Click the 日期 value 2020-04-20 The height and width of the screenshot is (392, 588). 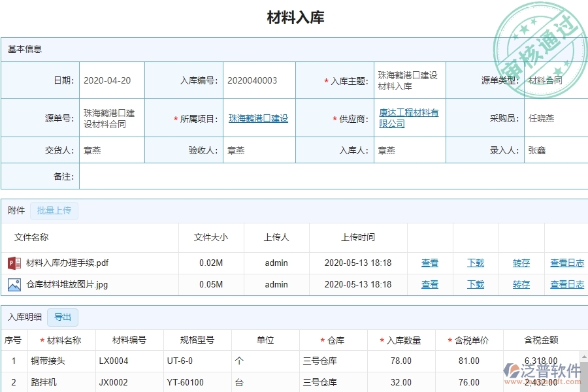pos(109,79)
